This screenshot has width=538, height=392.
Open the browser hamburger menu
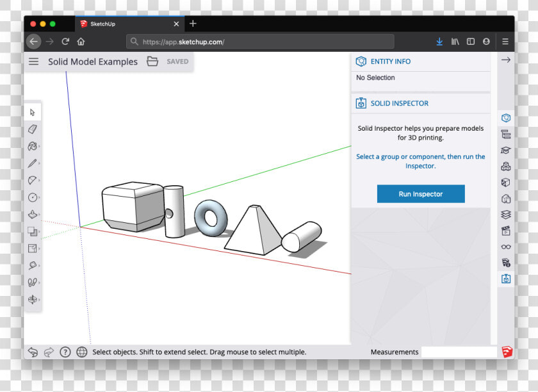tap(505, 42)
